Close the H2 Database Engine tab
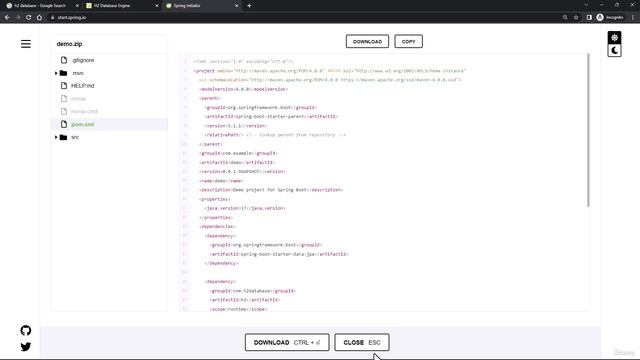The height and width of the screenshot is (360, 640). click(x=157, y=6)
